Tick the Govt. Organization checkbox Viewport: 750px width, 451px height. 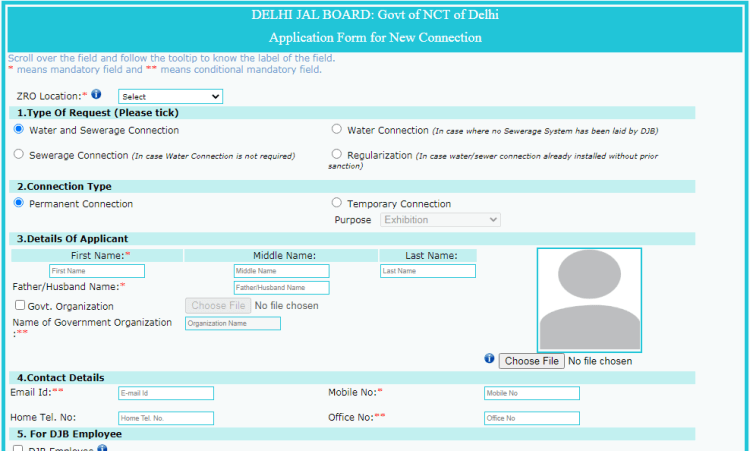click(x=20, y=305)
